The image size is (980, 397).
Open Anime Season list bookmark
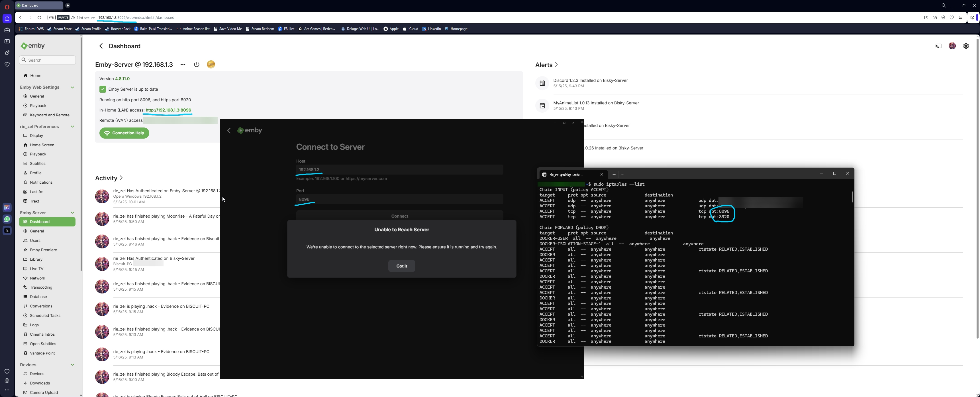click(193, 29)
